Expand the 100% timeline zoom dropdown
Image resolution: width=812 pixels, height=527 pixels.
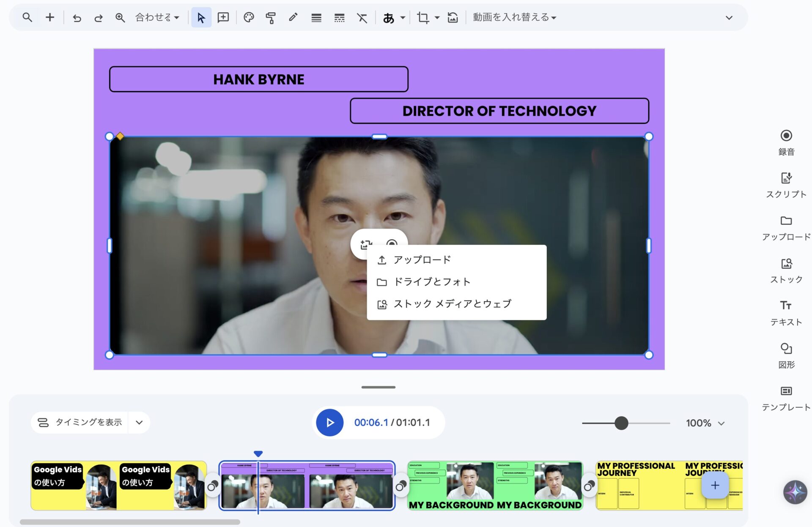click(721, 423)
